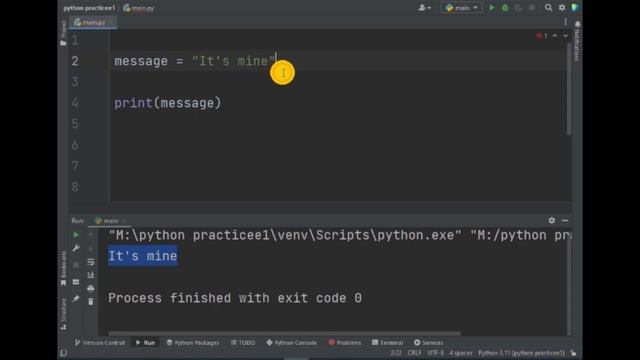Click the Run console horizontal scrollbar

point(284,333)
